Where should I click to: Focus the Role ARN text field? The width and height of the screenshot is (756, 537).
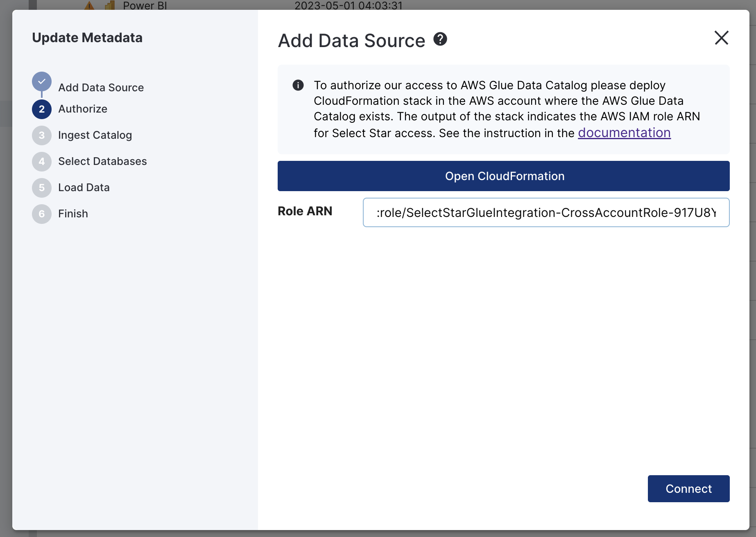tap(546, 212)
